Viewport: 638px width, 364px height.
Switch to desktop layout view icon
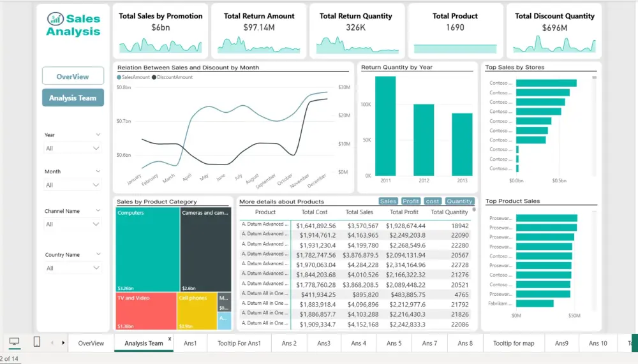pyautogui.click(x=14, y=342)
